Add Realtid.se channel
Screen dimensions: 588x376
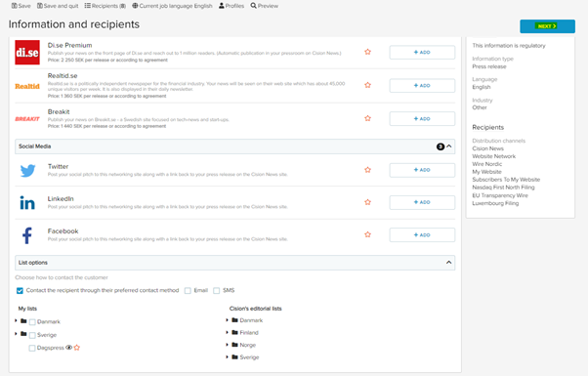pyautogui.click(x=422, y=86)
